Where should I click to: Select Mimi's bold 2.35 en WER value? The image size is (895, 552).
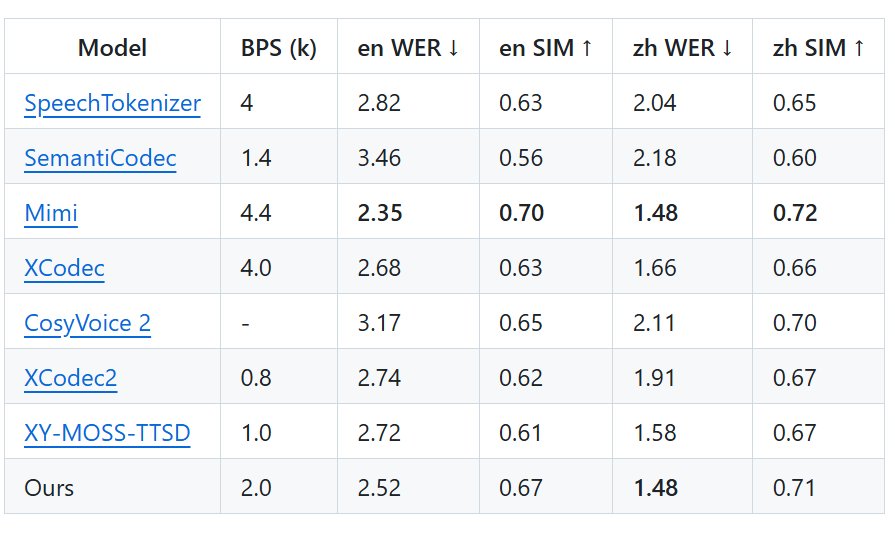[380, 213]
